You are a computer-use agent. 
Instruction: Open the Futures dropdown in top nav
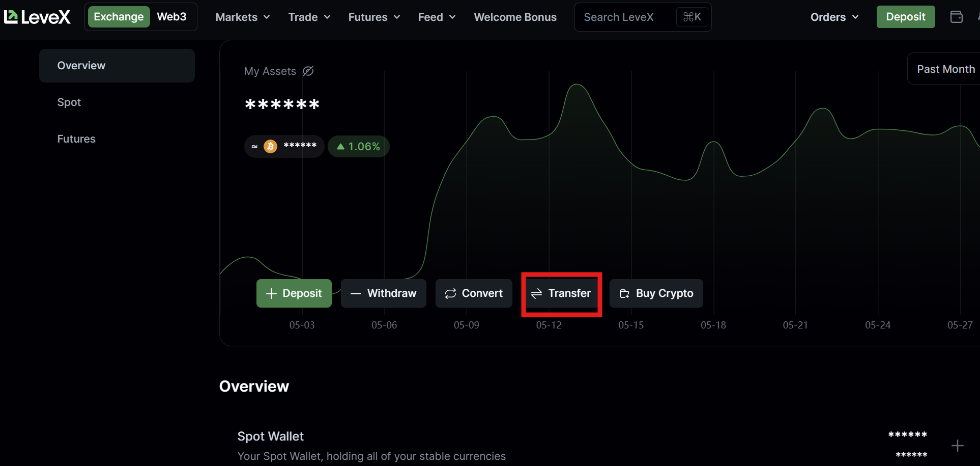pyautogui.click(x=374, y=17)
